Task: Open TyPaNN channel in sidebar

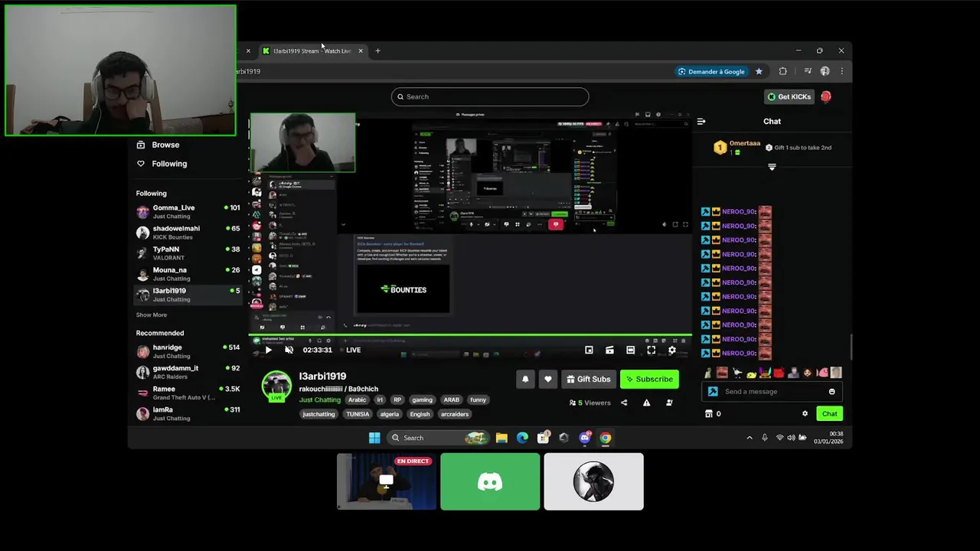Action: [188, 253]
